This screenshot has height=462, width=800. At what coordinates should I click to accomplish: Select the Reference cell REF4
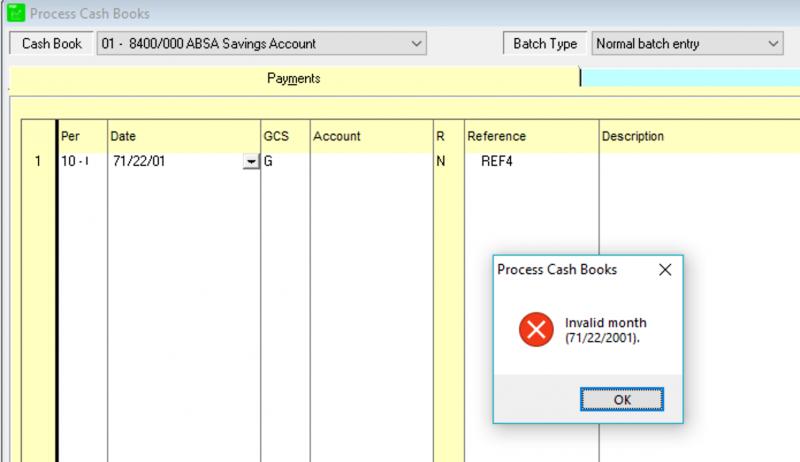(x=530, y=161)
